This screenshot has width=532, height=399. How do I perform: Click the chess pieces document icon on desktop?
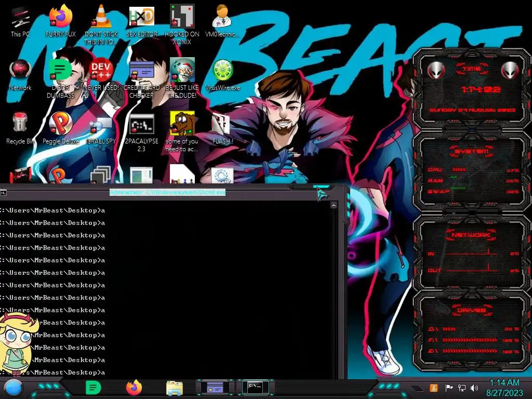point(182,174)
